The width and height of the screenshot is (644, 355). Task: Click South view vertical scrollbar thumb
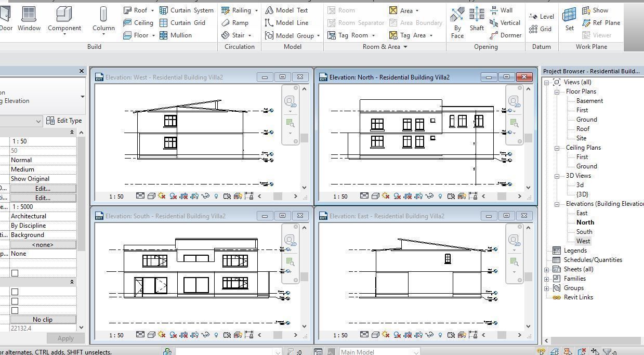click(x=304, y=277)
